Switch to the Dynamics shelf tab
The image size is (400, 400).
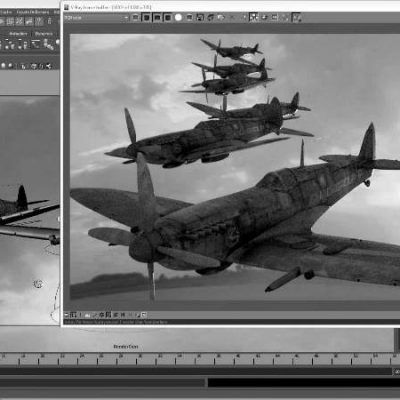[44, 34]
